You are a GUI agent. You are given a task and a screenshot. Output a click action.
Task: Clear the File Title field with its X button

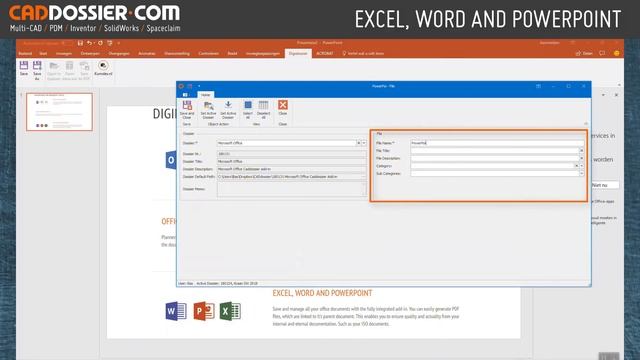[582, 151]
